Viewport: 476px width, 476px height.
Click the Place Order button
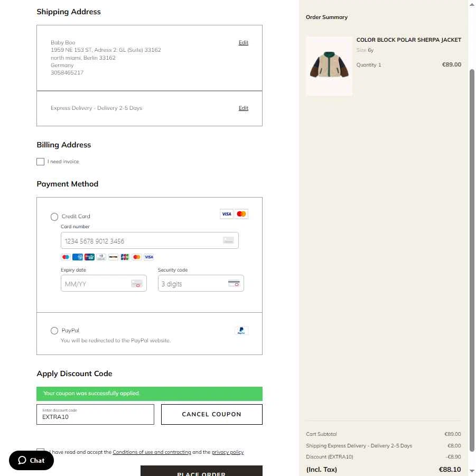(202, 471)
